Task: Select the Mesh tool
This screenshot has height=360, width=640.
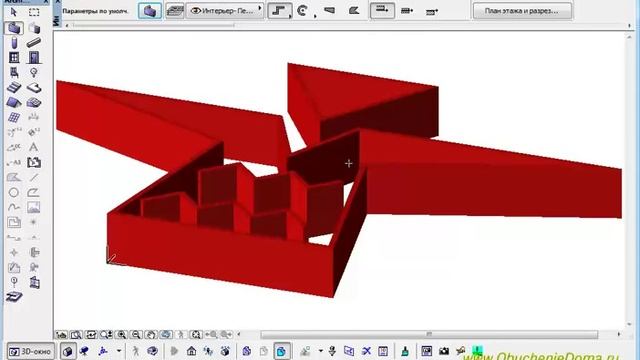Action: point(14,118)
